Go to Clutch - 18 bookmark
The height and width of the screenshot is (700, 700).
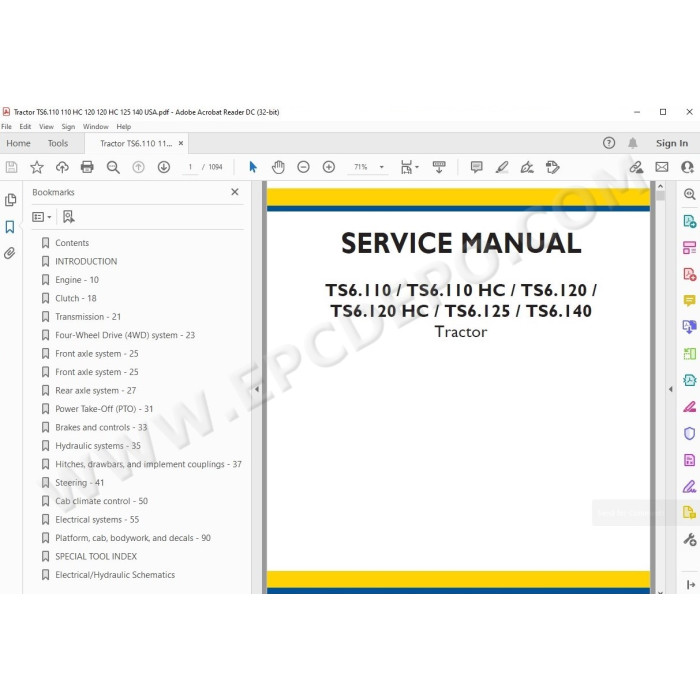pyautogui.click(x=76, y=298)
